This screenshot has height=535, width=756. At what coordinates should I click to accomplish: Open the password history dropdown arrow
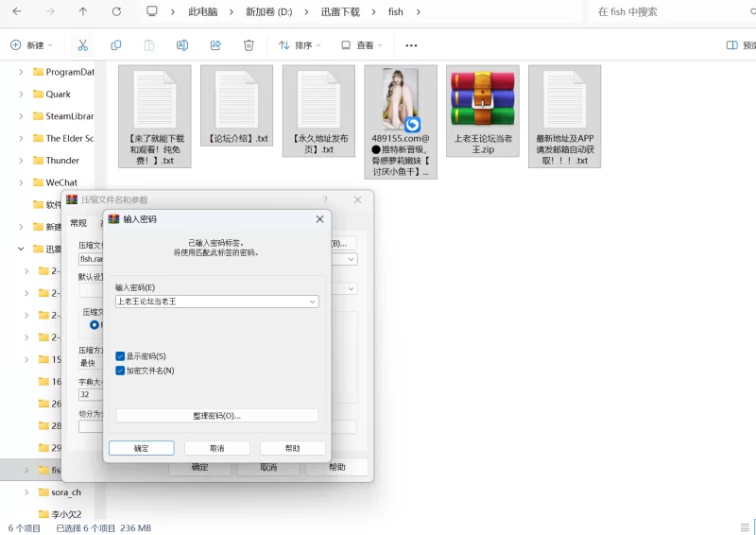click(312, 302)
